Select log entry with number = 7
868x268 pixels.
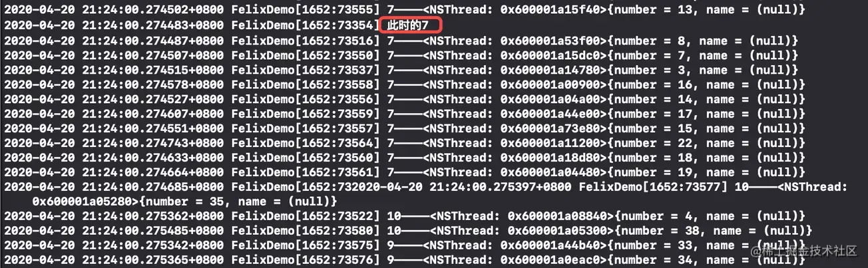(401, 55)
